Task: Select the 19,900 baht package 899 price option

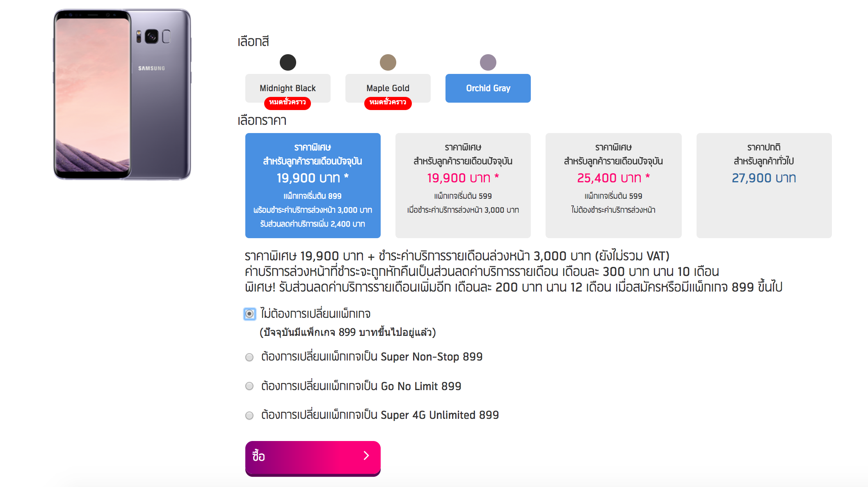Action: [x=313, y=185]
